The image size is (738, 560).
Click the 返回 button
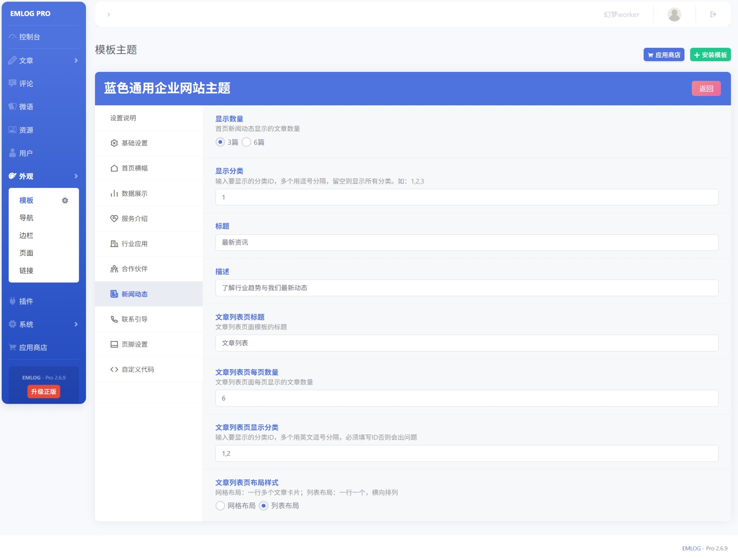point(706,88)
